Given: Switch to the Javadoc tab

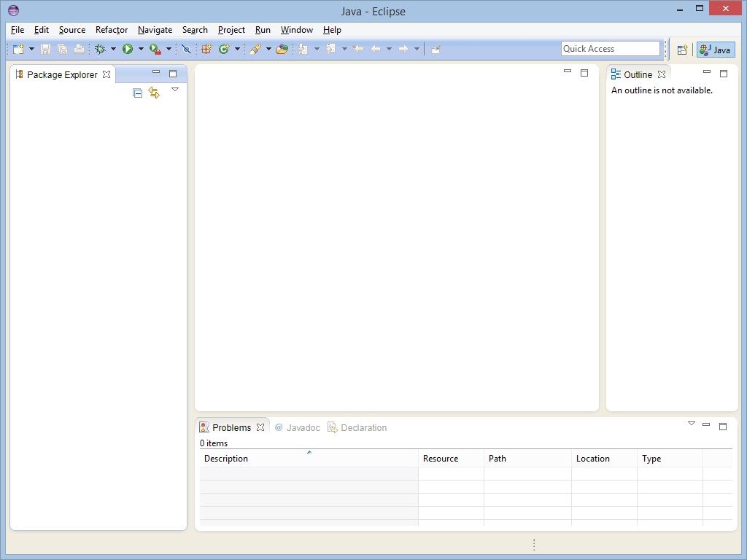Looking at the screenshot, I should (x=298, y=427).
